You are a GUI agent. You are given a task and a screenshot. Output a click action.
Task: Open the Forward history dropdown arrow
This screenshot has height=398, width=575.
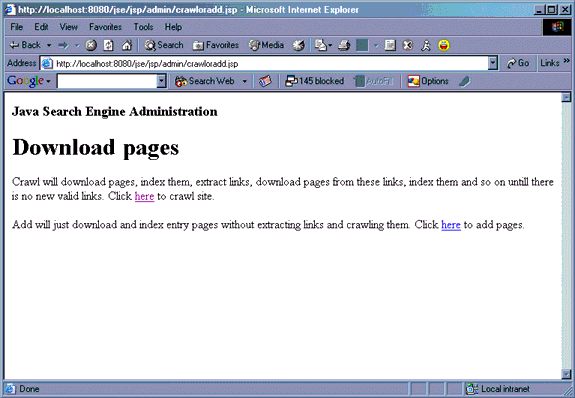coord(77,45)
